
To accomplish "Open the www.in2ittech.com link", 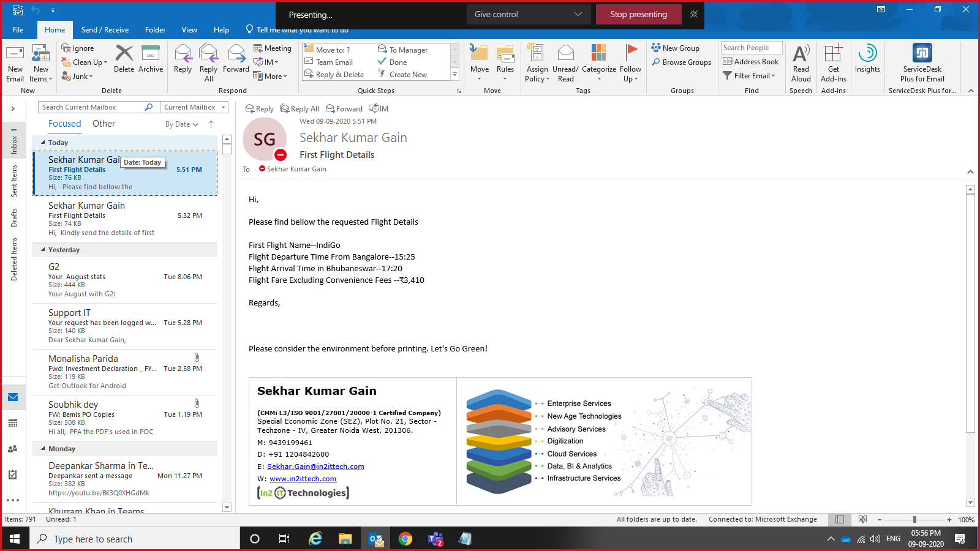I will click(x=303, y=479).
